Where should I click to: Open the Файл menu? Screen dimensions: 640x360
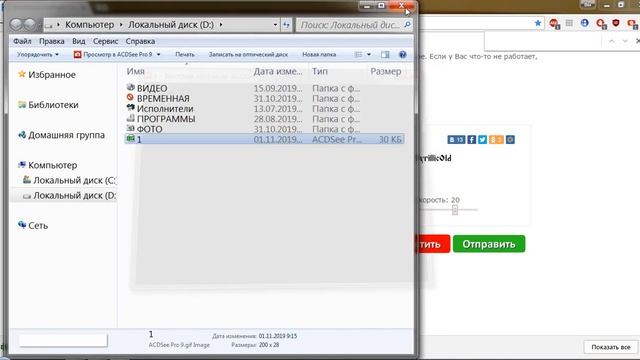22,41
